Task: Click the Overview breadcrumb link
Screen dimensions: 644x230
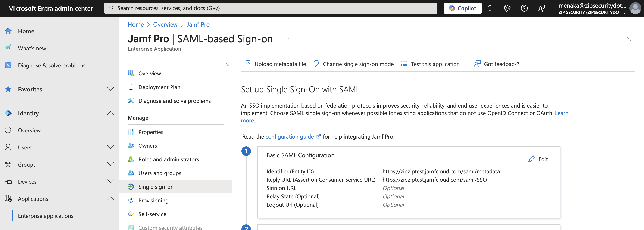Action: point(165,25)
